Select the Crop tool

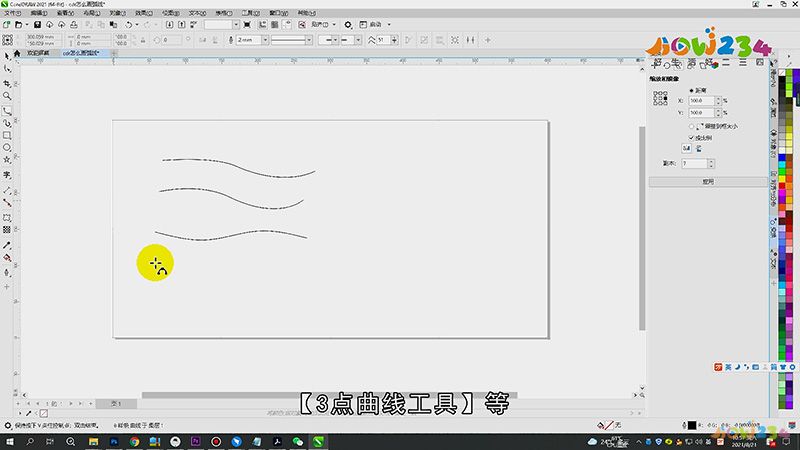tap(7, 83)
